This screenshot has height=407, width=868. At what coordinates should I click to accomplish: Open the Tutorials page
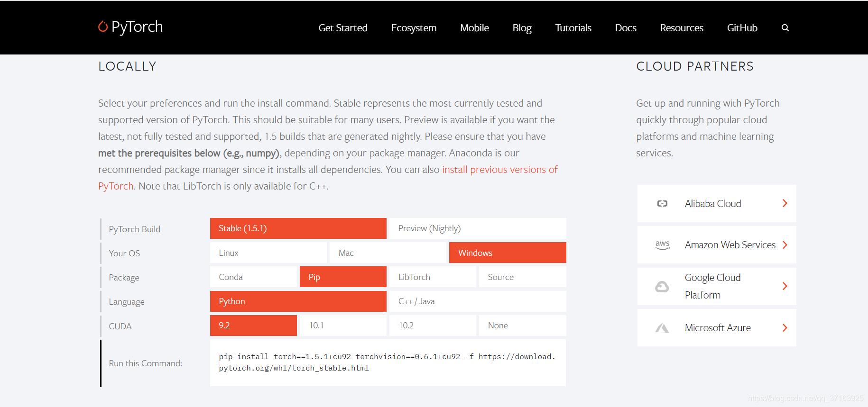pos(573,28)
